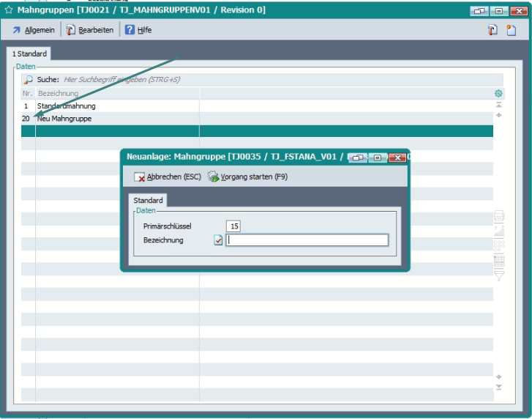Jump to last record arrow
Image resolution: width=532 pixels, height=419 pixels.
499,387
